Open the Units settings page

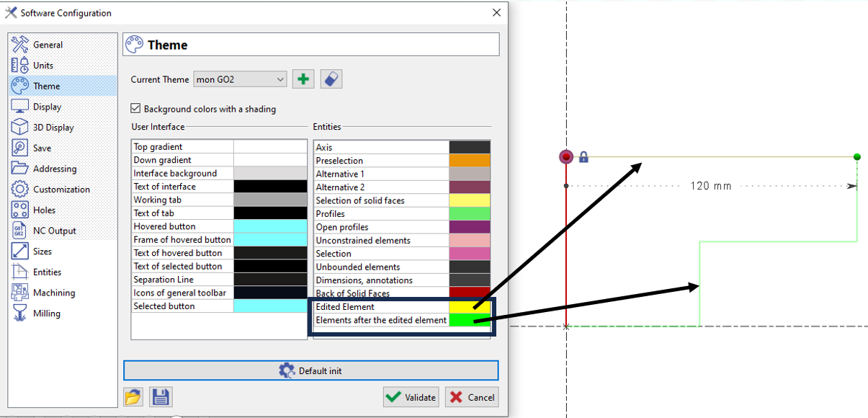click(48, 65)
